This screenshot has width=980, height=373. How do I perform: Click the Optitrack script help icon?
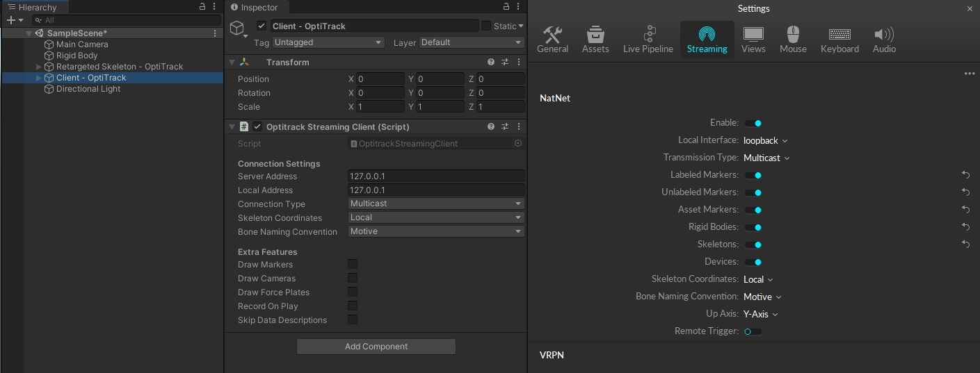pyautogui.click(x=491, y=127)
